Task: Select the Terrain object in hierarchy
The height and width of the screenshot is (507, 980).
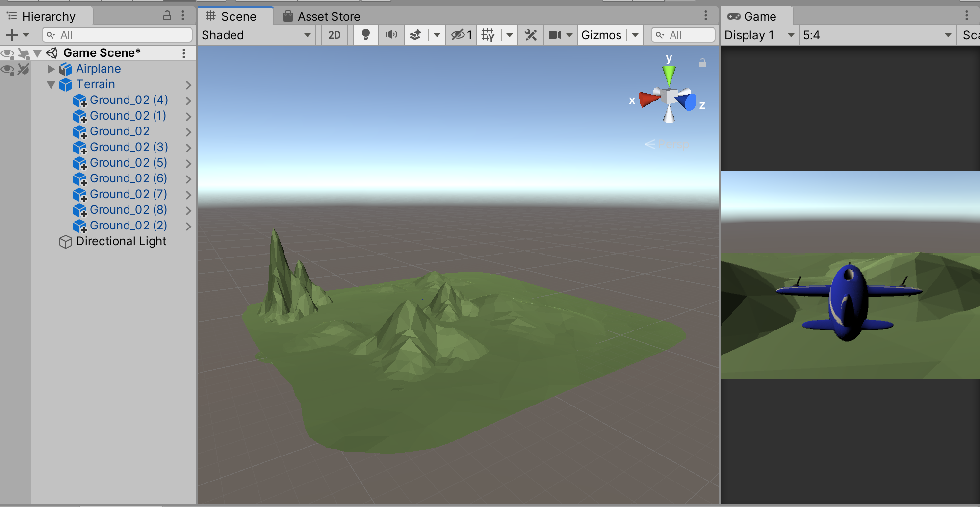Action: (x=95, y=84)
